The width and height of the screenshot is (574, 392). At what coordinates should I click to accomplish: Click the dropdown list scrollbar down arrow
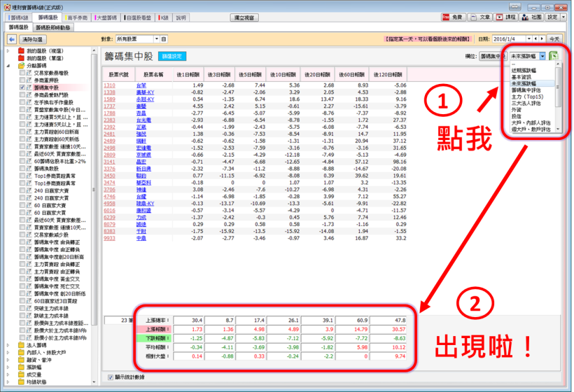coord(558,129)
